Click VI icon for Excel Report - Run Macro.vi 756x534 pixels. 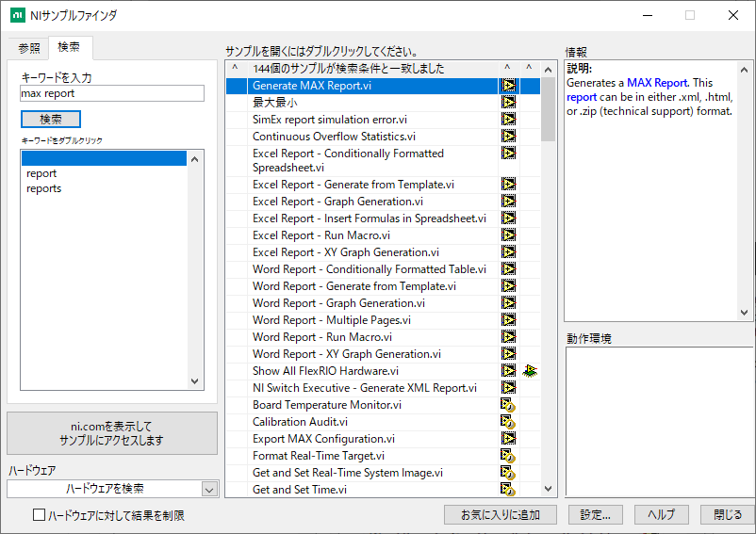click(x=508, y=235)
